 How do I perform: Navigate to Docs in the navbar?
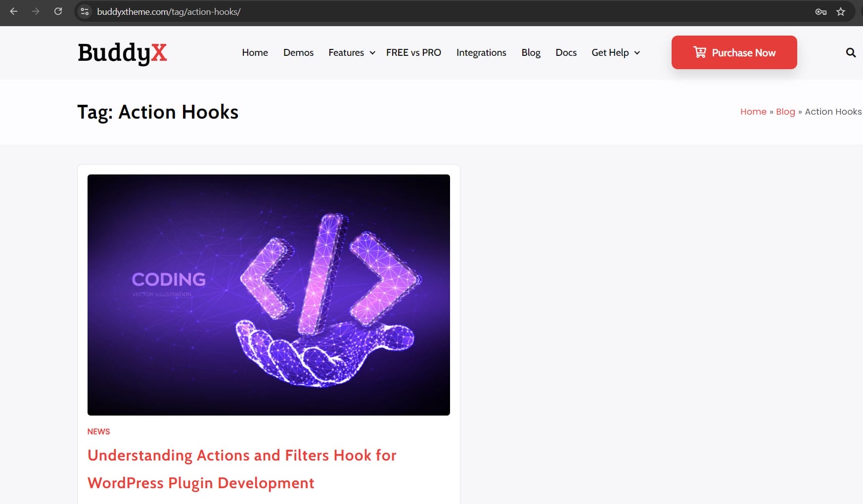(x=566, y=52)
